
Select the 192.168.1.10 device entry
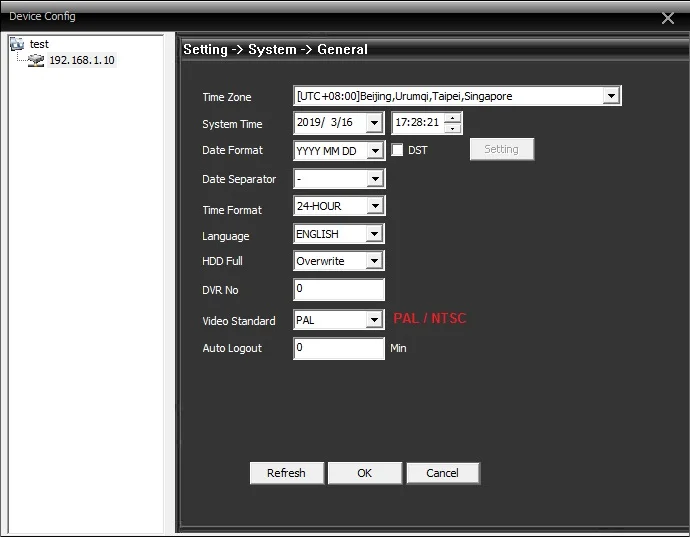[82, 60]
